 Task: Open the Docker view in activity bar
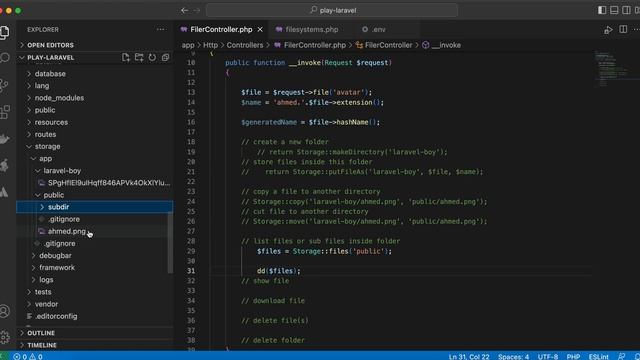5,139
